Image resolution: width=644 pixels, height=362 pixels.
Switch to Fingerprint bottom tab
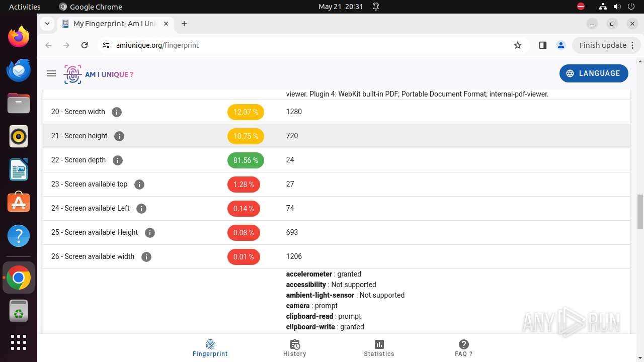point(210,348)
